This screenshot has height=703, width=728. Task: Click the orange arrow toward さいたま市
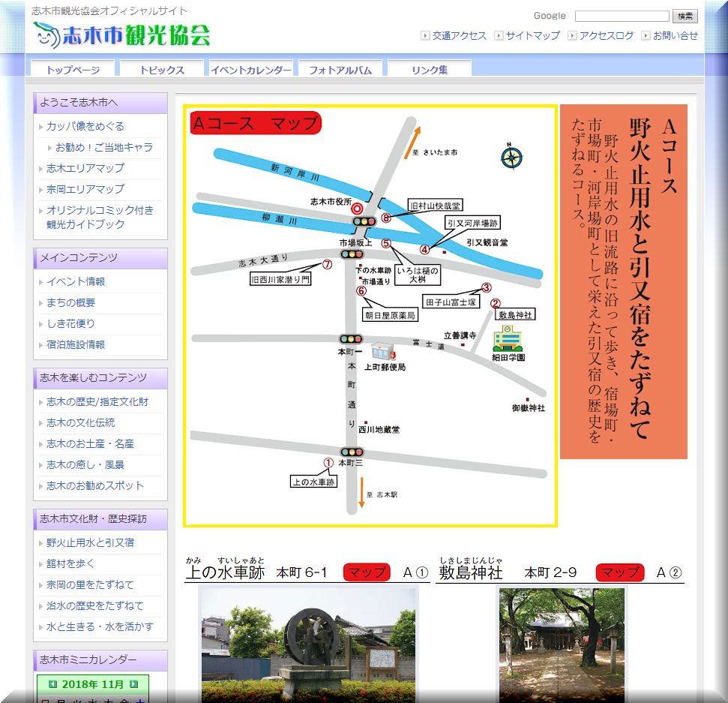(412, 143)
